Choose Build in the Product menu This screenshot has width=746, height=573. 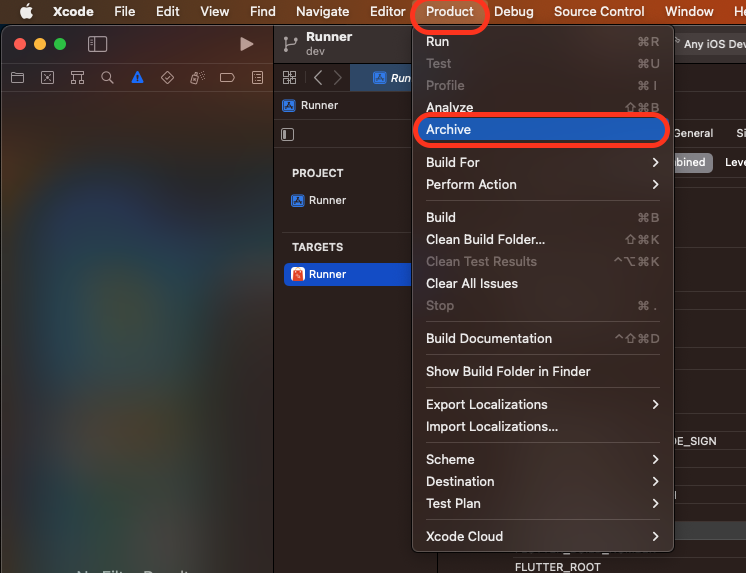[542, 217]
